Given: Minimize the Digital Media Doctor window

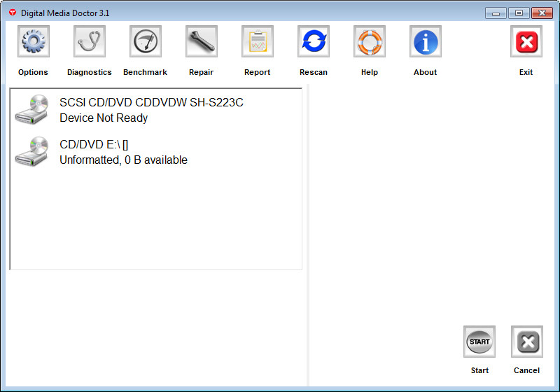Looking at the screenshot, I should coord(496,13).
